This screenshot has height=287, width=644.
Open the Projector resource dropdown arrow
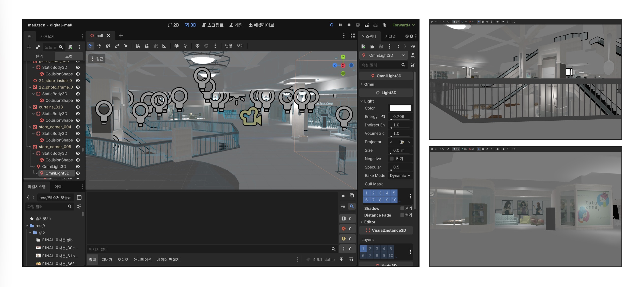[409, 142]
